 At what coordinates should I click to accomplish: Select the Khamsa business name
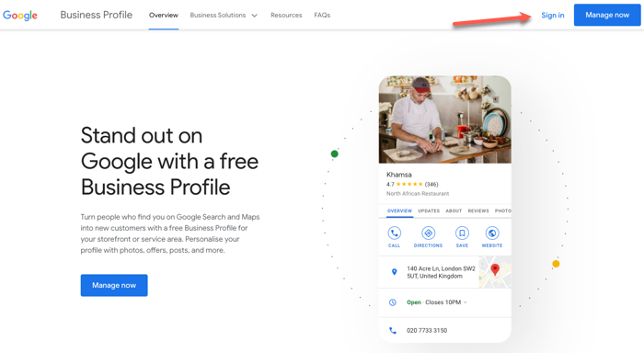[x=398, y=175]
